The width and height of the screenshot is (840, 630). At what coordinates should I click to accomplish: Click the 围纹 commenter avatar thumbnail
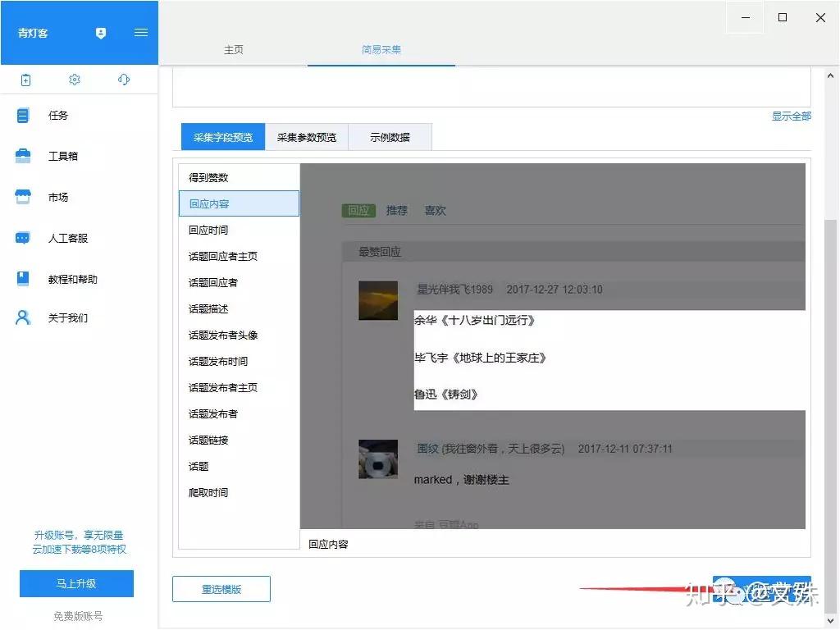pos(378,459)
